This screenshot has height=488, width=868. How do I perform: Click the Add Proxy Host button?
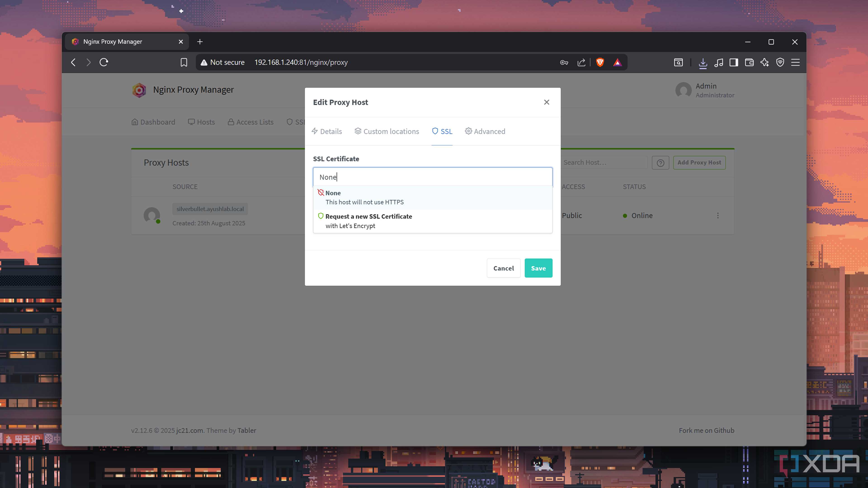[x=699, y=162]
